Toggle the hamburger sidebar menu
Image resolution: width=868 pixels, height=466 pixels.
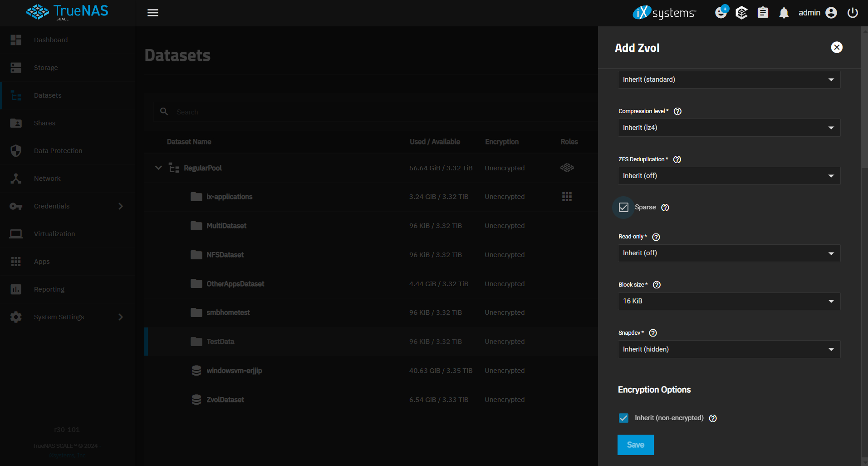coord(153,13)
